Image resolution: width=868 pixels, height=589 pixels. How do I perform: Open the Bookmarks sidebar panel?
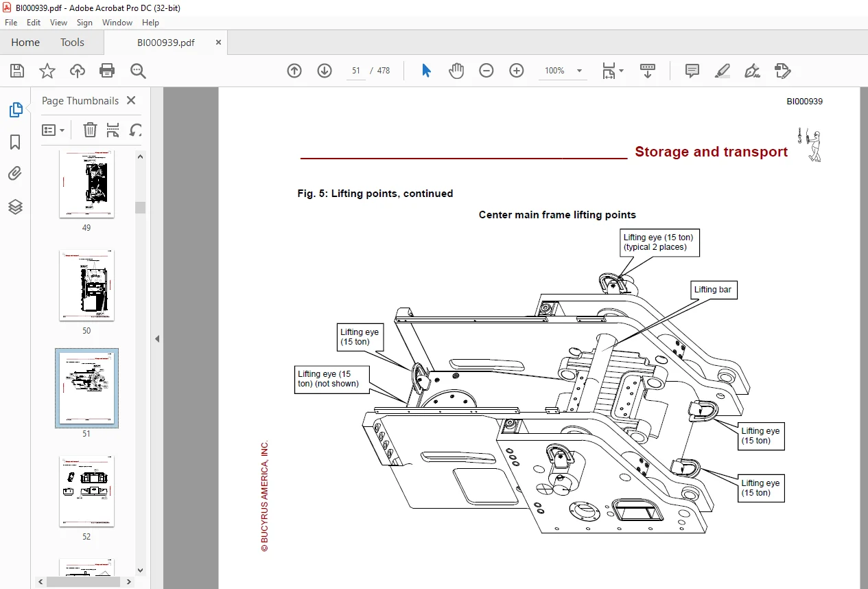[x=15, y=142]
